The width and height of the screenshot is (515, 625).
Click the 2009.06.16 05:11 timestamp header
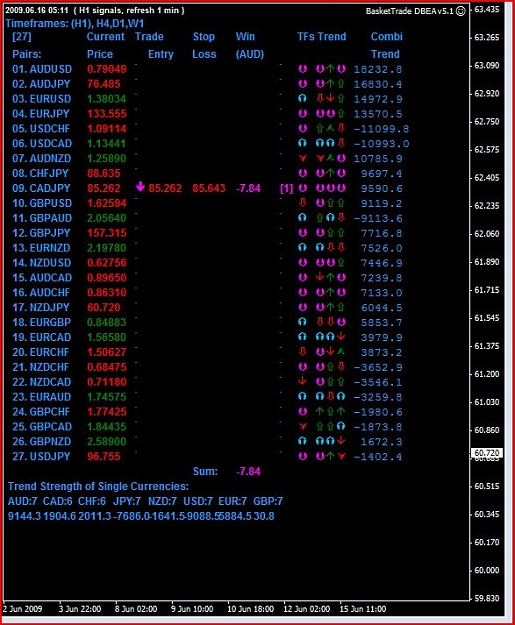[37, 10]
